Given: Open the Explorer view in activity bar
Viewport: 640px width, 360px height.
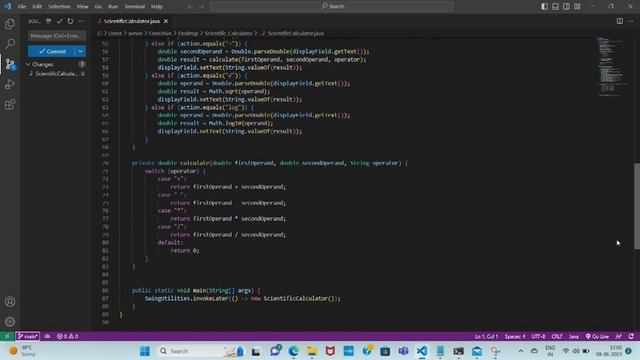Looking at the screenshot, I should (10, 24).
